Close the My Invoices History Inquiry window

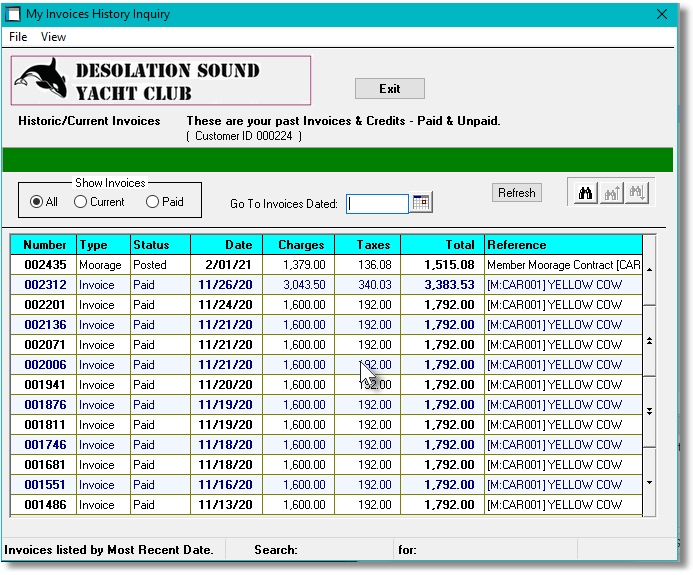tap(662, 14)
